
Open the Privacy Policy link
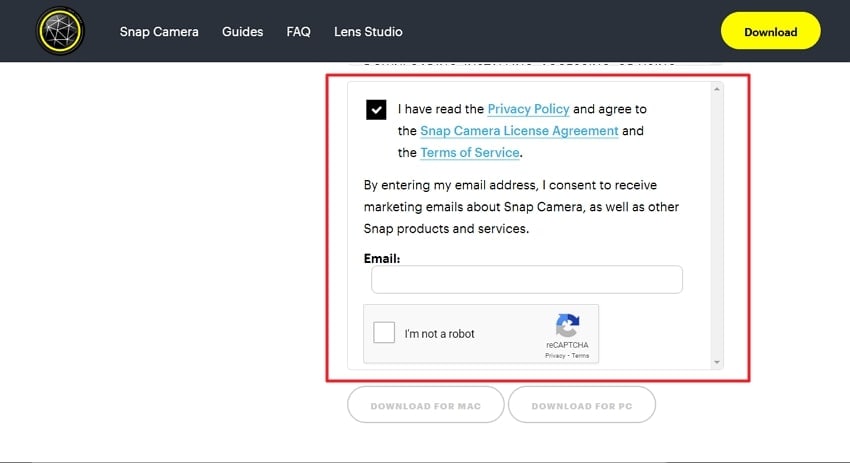tap(528, 108)
